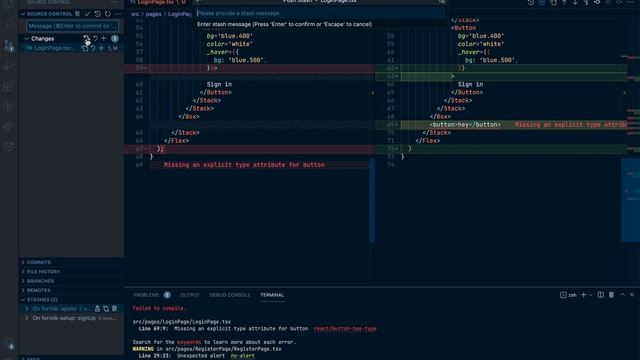Close the bottom panel
Image resolution: width=640 pixels, height=360 pixels.
(632, 295)
